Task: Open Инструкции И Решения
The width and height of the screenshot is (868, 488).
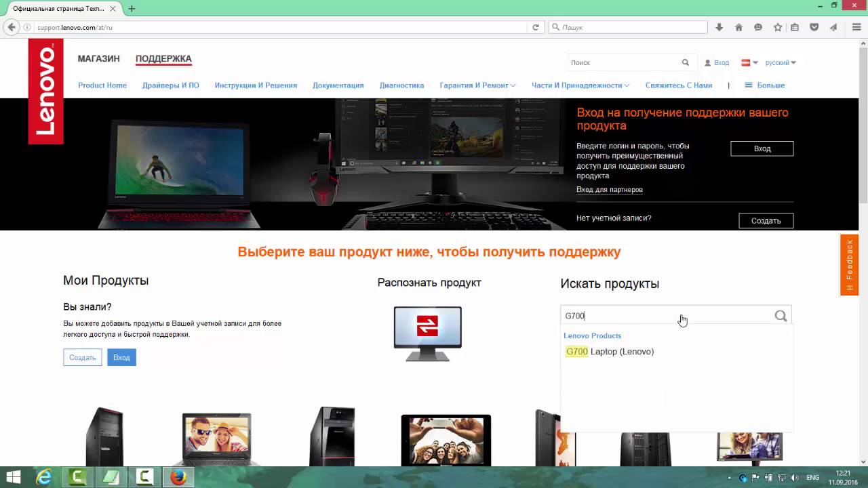Action: point(256,85)
